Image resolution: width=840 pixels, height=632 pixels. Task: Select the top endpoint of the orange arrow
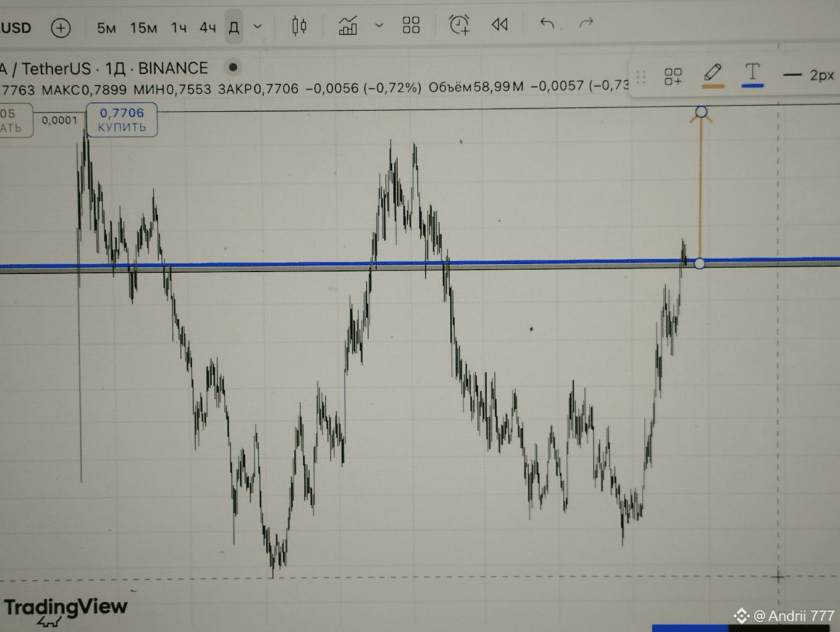[x=701, y=112]
